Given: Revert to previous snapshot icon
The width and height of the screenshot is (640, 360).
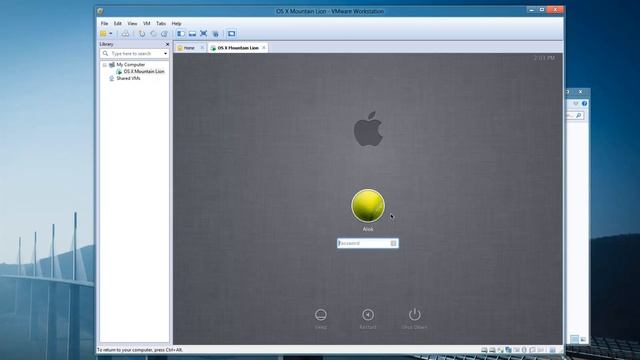Looking at the screenshot, I should click(153, 34).
